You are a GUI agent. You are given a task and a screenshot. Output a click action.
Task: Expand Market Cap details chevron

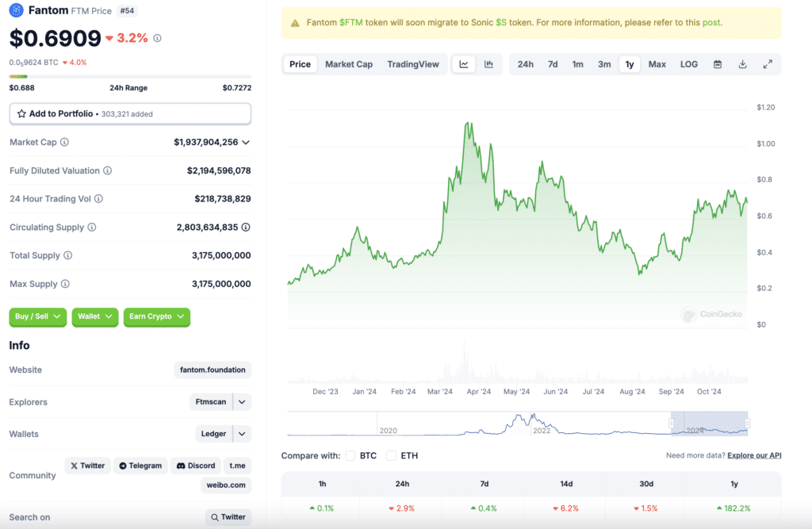[x=246, y=143]
